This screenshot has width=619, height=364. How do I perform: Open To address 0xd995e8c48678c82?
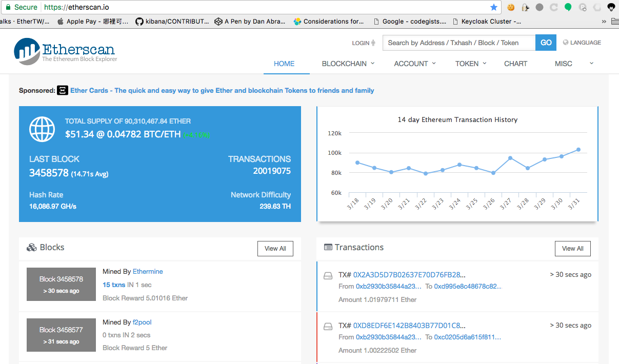[x=468, y=286]
